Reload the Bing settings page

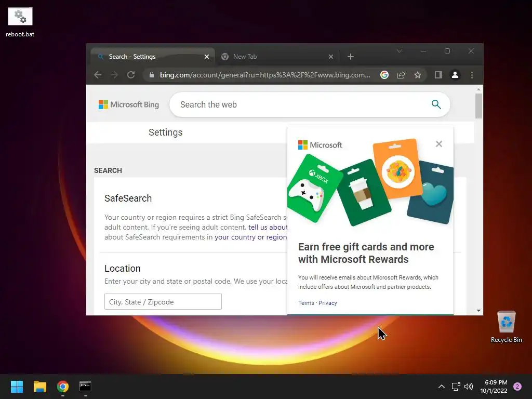click(131, 75)
